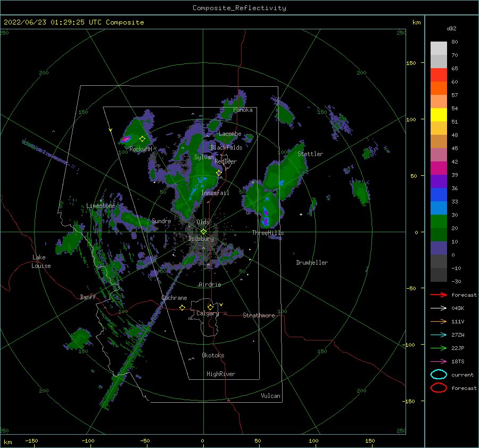This screenshot has height=448, width=479.
Task: Click the Composite_Reflectivity title
Action: [240, 8]
